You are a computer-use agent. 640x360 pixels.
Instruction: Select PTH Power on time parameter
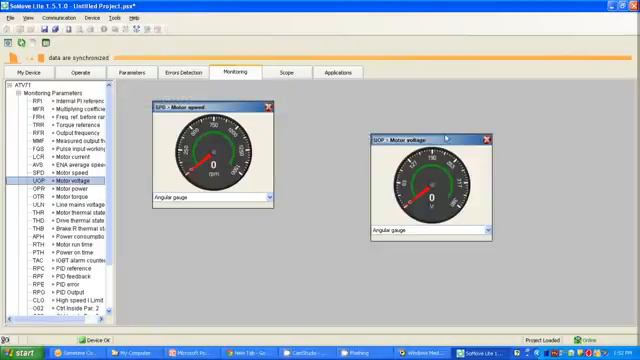(62, 252)
